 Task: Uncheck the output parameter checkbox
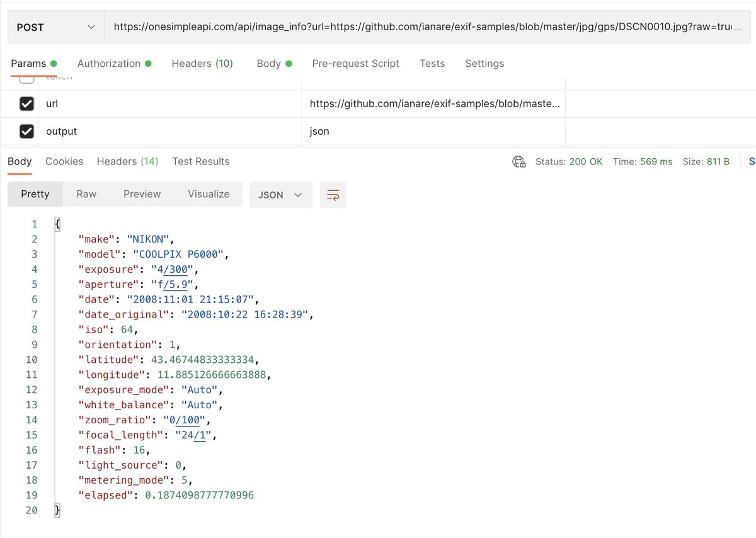[x=26, y=131]
